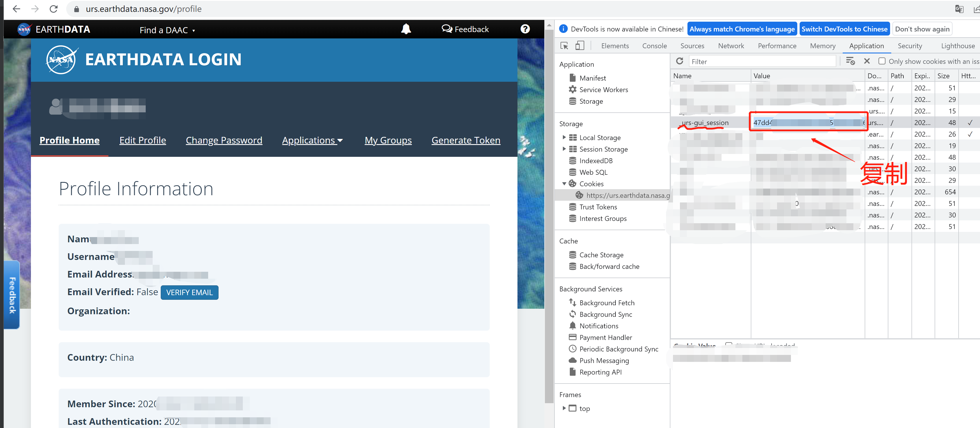Open the Console tab
This screenshot has width=980, height=428.
tap(654, 46)
